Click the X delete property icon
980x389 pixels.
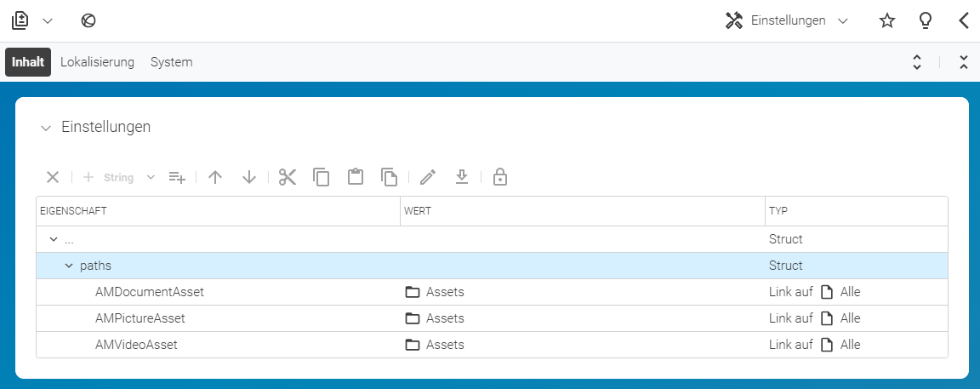(53, 178)
